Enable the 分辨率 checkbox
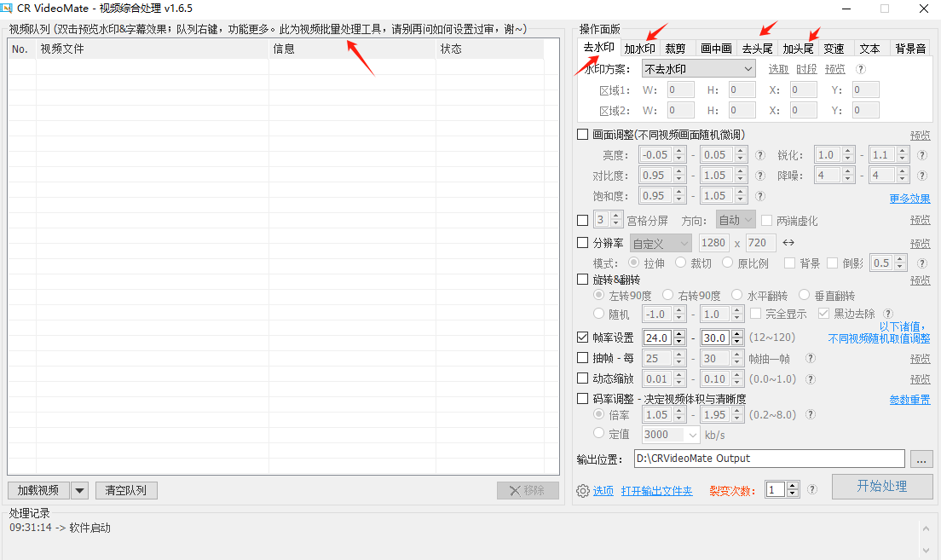Screen dimensions: 941x560 click(x=582, y=242)
